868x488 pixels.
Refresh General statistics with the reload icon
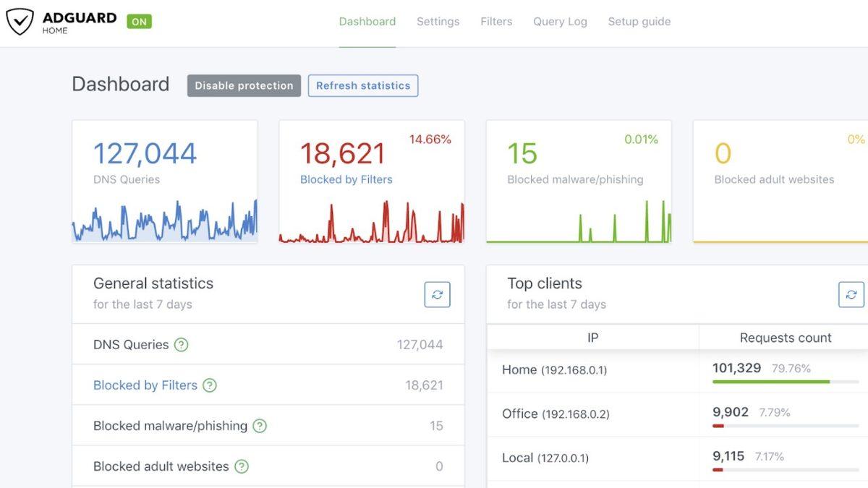tap(437, 294)
